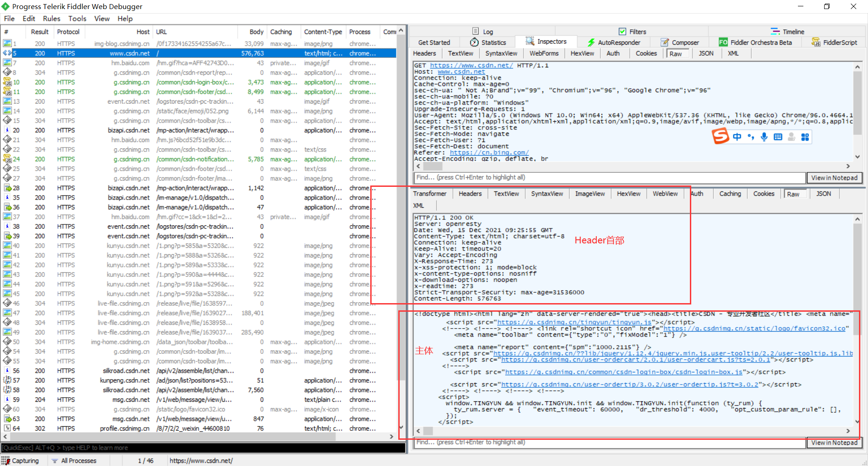The width and height of the screenshot is (868, 466).
Task: Select session 1 image row icon
Action: point(7,44)
